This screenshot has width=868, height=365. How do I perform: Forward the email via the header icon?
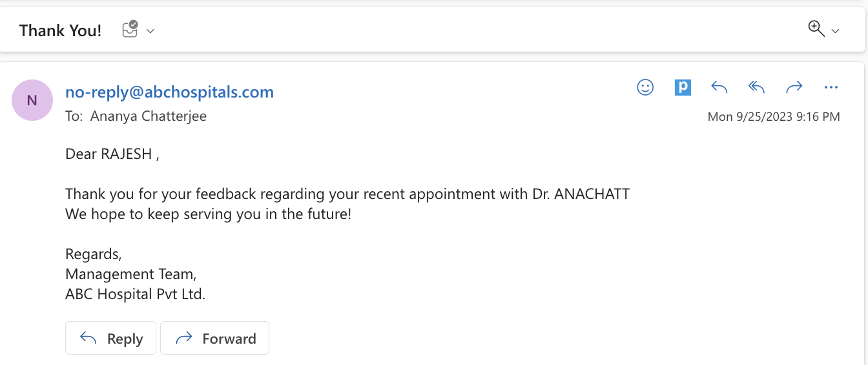point(794,87)
